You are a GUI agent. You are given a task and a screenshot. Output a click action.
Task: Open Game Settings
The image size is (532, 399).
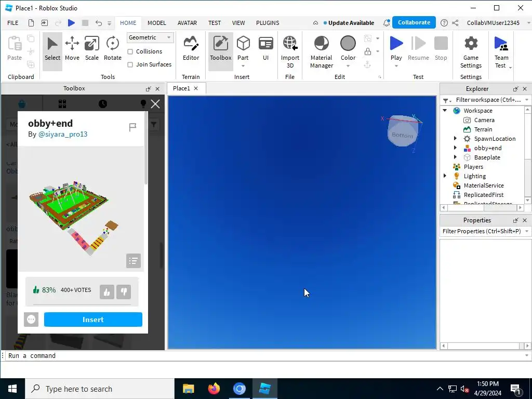point(471,51)
